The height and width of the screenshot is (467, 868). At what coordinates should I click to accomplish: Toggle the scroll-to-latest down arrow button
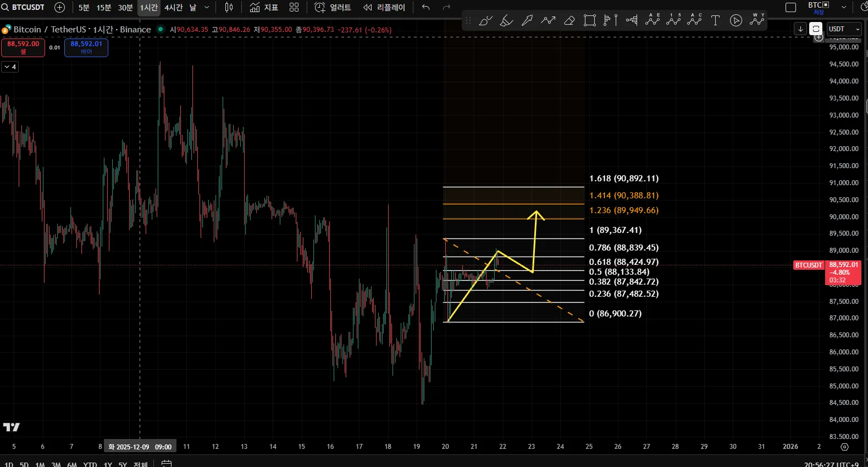[800, 29]
